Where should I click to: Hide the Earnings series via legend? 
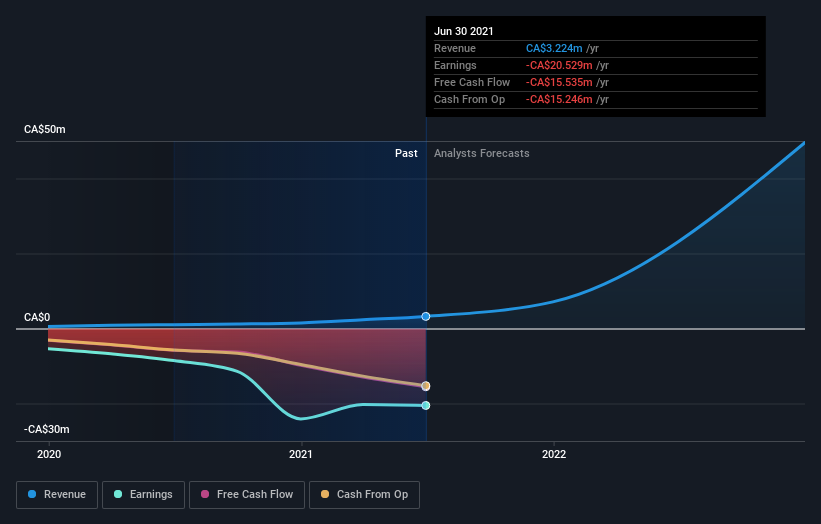coord(144,494)
